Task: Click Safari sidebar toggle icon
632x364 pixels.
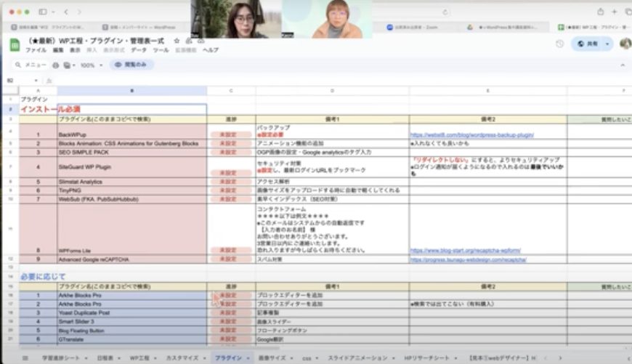Action: point(43,12)
